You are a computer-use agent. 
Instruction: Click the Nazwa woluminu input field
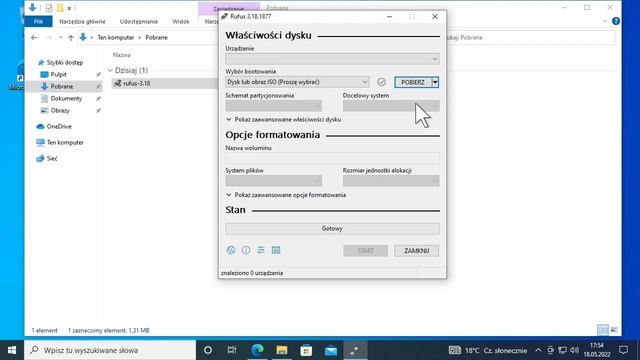coord(332,158)
